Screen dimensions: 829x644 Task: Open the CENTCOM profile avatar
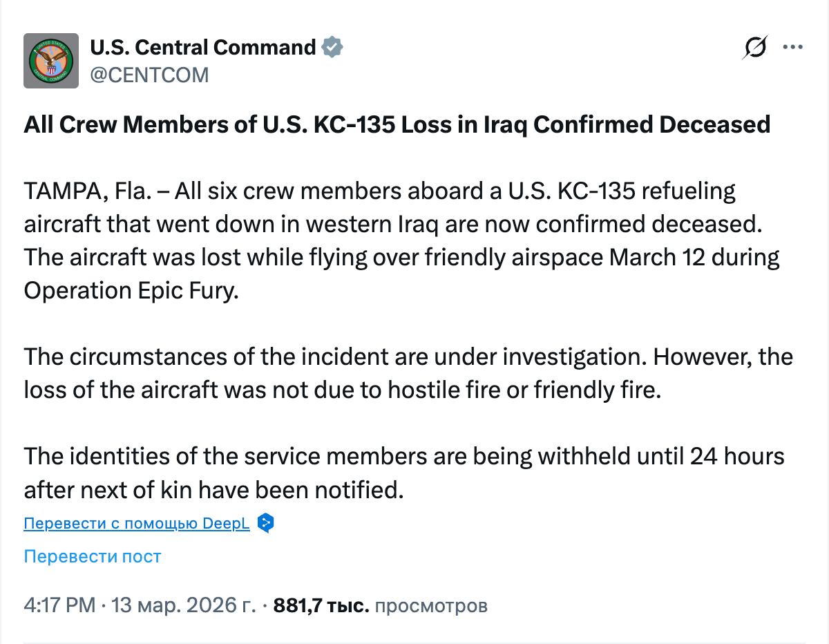[50, 61]
